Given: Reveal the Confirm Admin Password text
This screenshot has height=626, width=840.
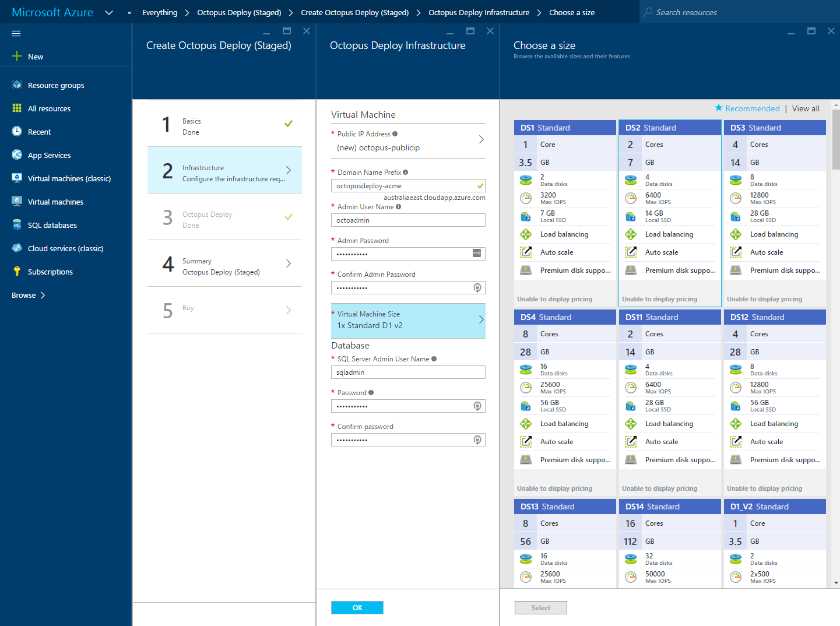Looking at the screenshot, I should (477, 287).
